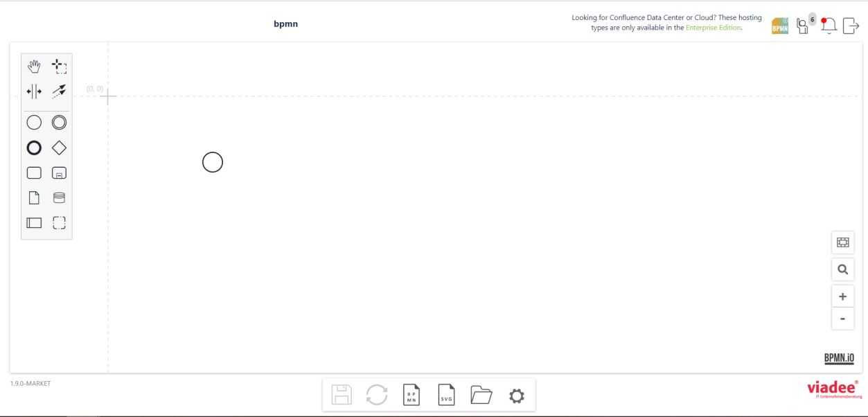Save the diagram with the floppy icon
Screen dimensions: 868x417
(x=342, y=396)
